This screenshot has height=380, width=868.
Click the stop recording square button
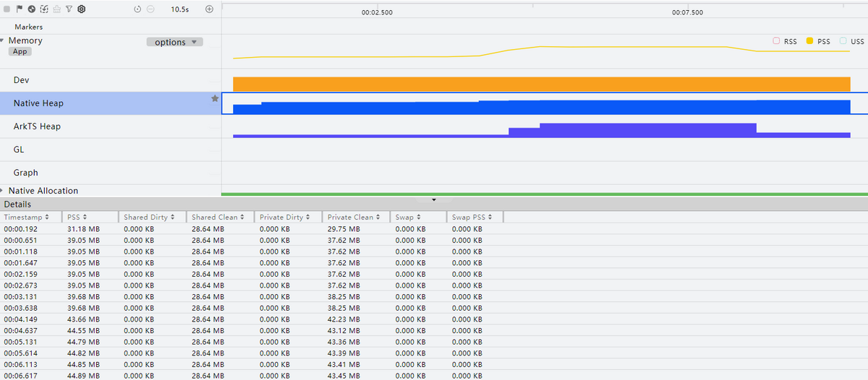pos(7,9)
